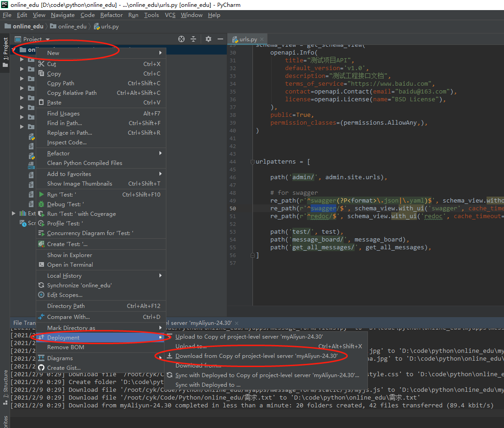Screen dimensions: 504x428
Task: Click the Create Gist GitHub icon
Action: tap(41, 368)
